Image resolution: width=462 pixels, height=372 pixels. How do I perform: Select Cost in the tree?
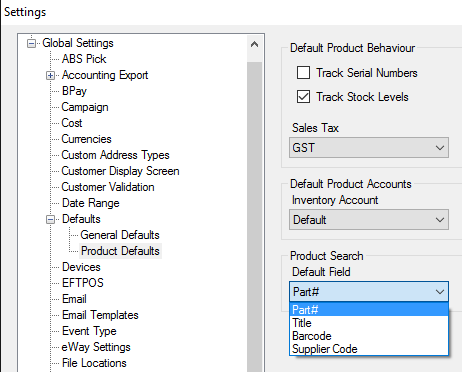pos(72,123)
